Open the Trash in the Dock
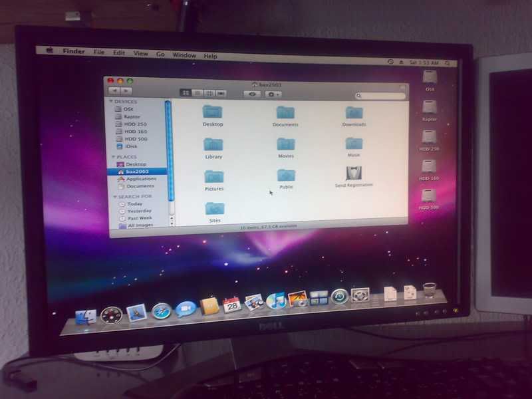Image resolution: width=532 pixels, height=399 pixels. 430,290
